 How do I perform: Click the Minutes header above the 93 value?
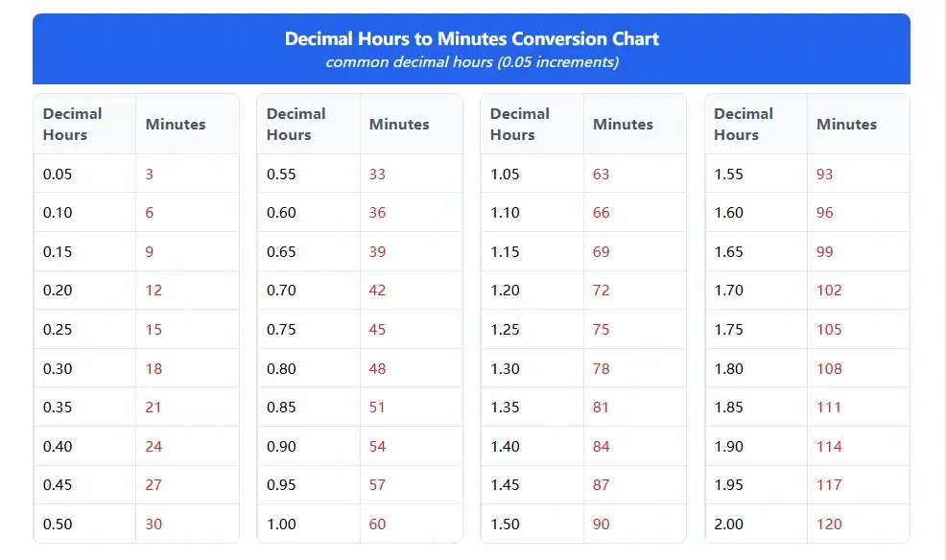click(x=846, y=125)
